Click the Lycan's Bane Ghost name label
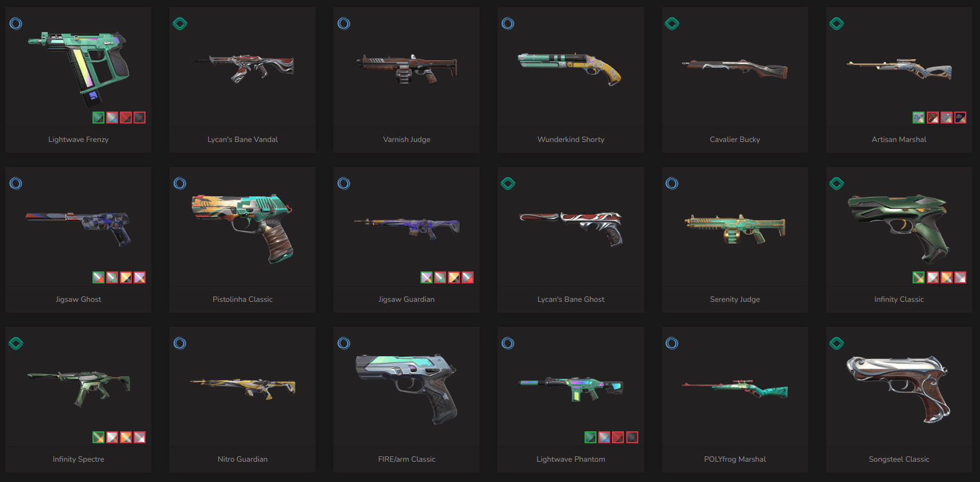Image resolution: width=980 pixels, height=482 pixels. [x=571, y=299]
